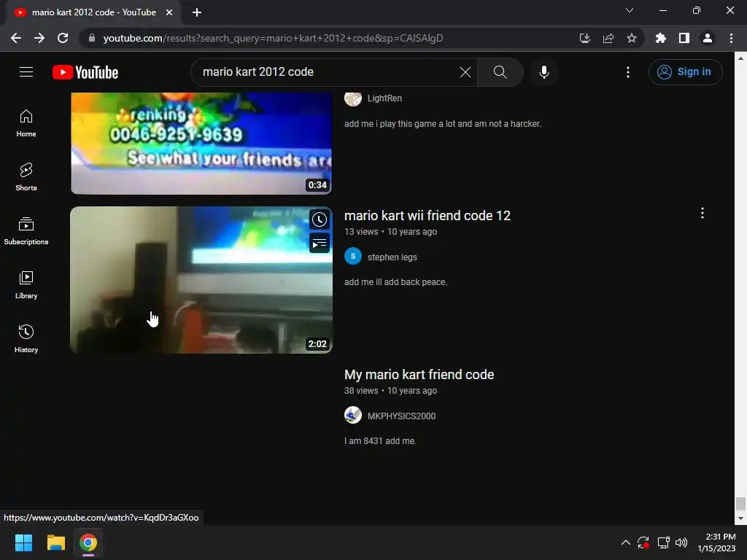
Task: Open the YouTube hamburger guide menu
Action: point(26,72)
